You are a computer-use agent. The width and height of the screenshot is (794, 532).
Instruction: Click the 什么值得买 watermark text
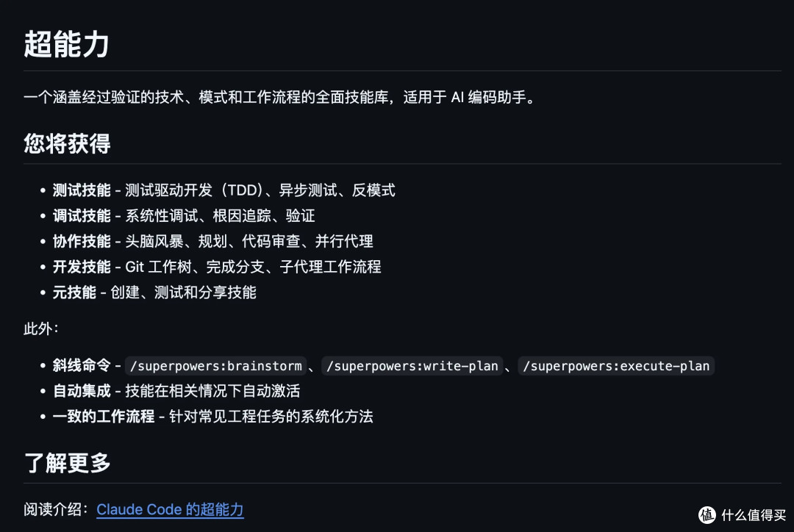pyautogui.click(x=754, y=515)
